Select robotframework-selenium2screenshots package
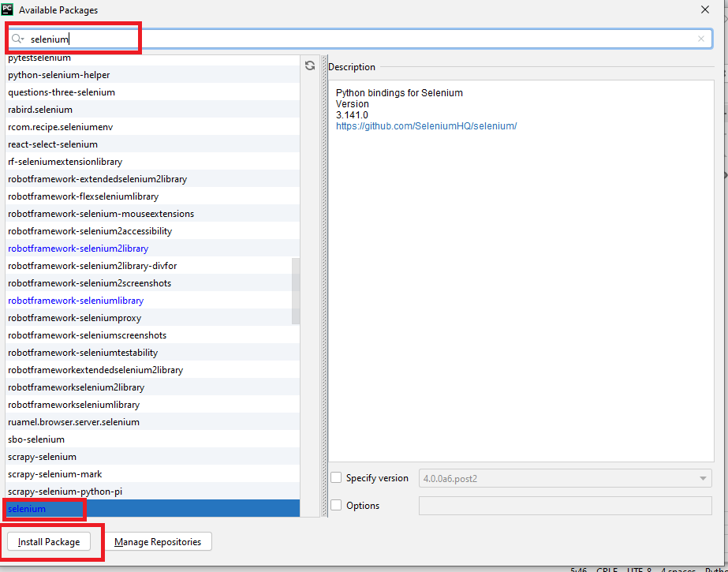Image resolution: width=728 pixels, height=572 pixels. 153,282
